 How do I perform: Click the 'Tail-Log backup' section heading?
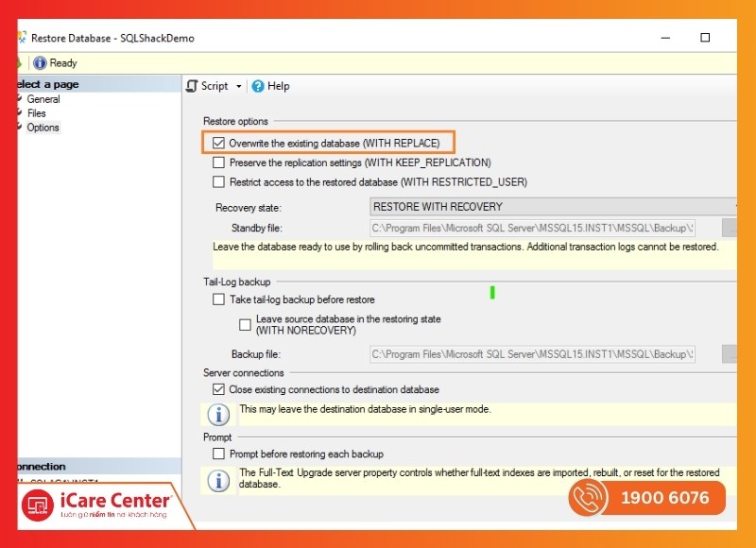(x=237, y=282)
